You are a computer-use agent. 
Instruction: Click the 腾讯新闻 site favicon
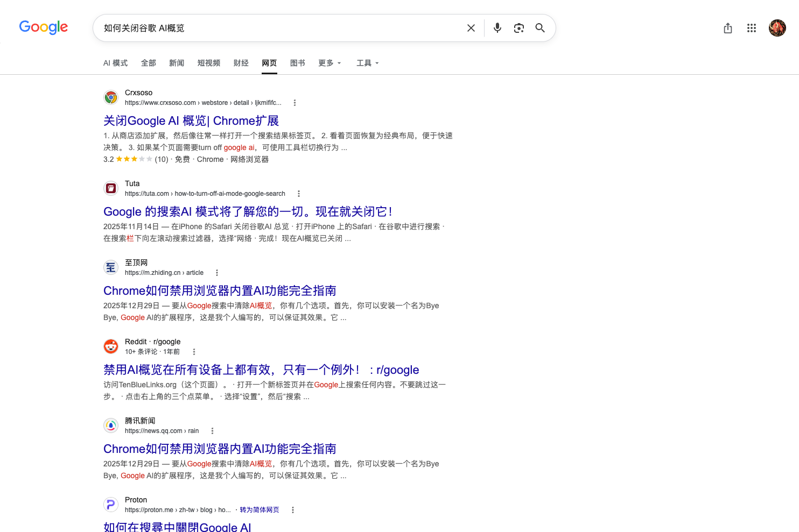[x=111, y=425]
